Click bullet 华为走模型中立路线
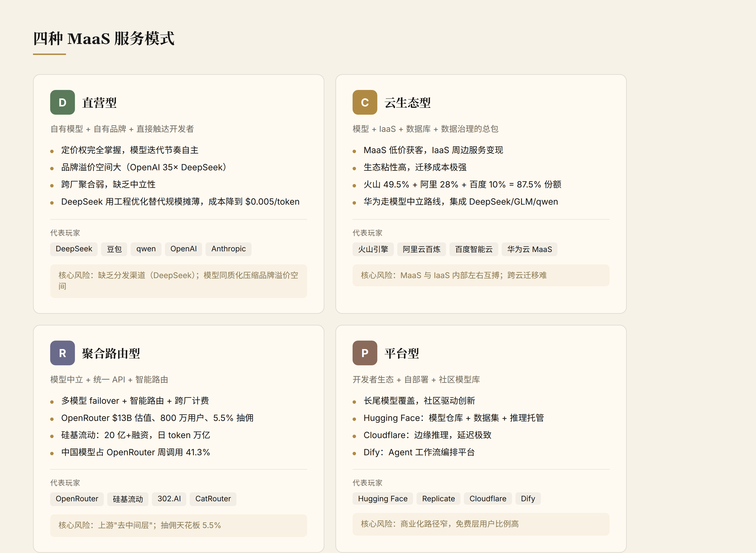Screen dimensions: 756x553 click(461, 202)
